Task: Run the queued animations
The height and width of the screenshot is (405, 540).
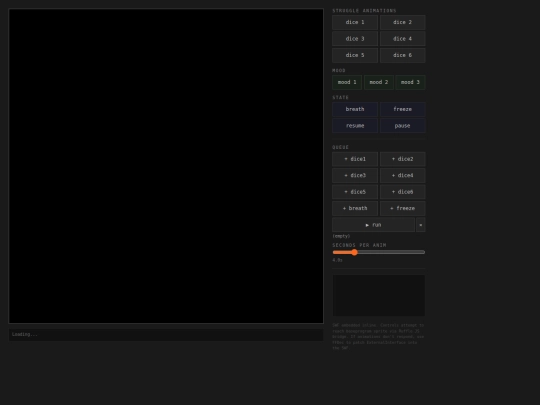Action: [373, 225]
